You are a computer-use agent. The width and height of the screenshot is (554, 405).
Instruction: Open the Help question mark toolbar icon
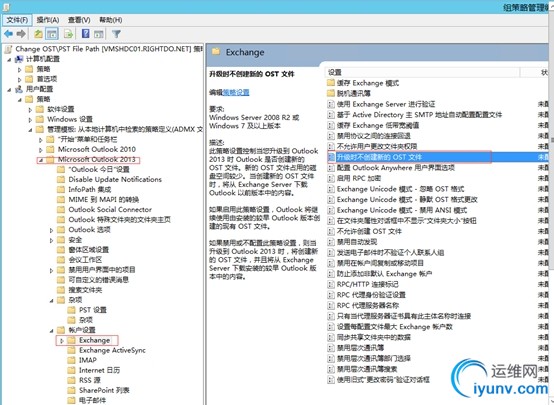86,34
